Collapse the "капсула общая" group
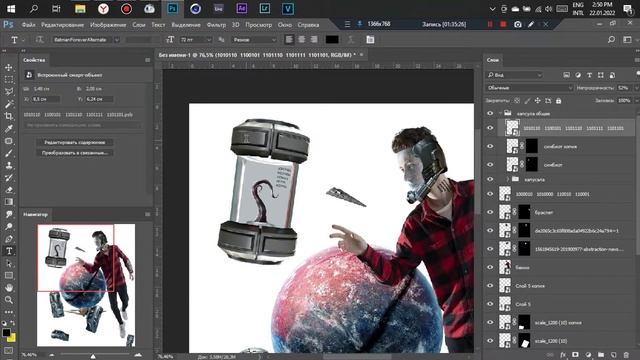640x360 pixels. (500, 113)
